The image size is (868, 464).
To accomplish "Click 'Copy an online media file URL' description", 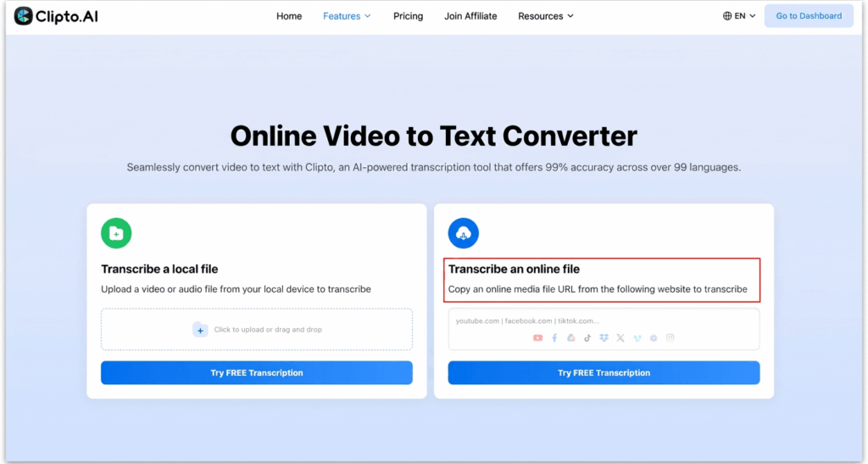I will coord(598,289).
